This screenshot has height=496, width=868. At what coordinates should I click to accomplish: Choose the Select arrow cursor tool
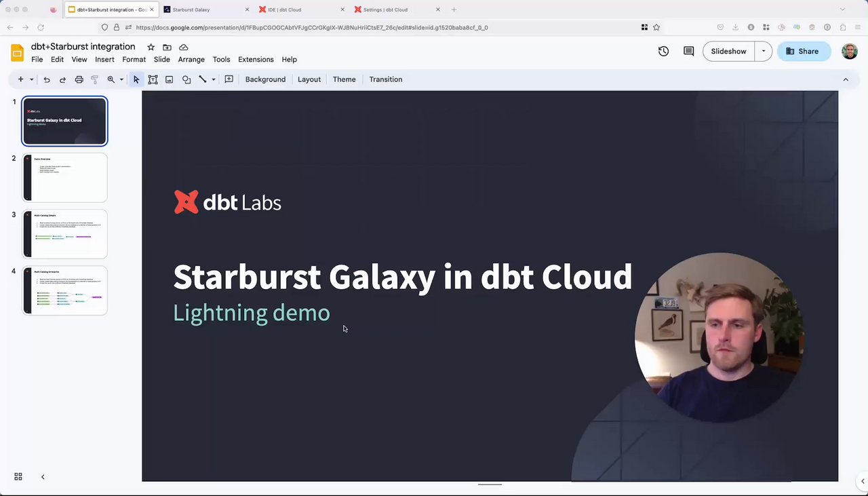coord(136,79)
